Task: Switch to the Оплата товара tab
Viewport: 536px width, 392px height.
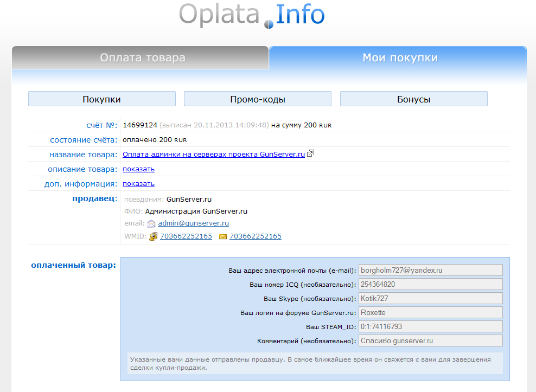Action: click(142, 58)
